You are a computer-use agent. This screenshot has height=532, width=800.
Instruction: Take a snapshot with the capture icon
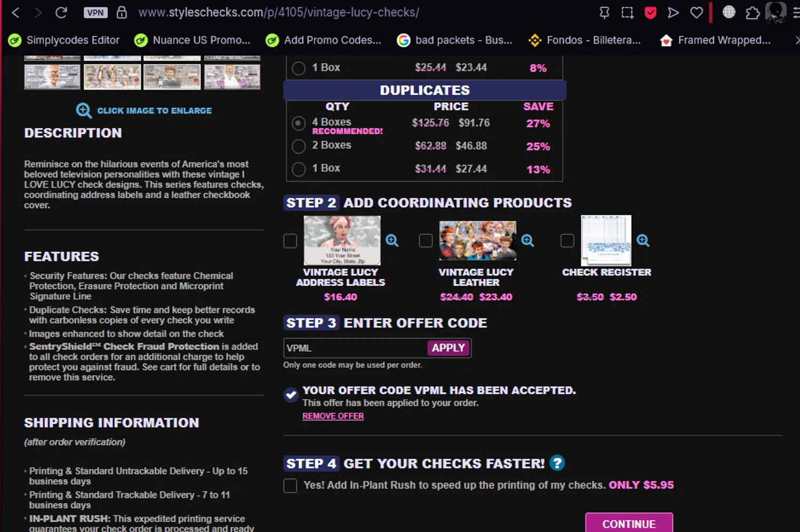pyautogui.click(x=627, y=13)
